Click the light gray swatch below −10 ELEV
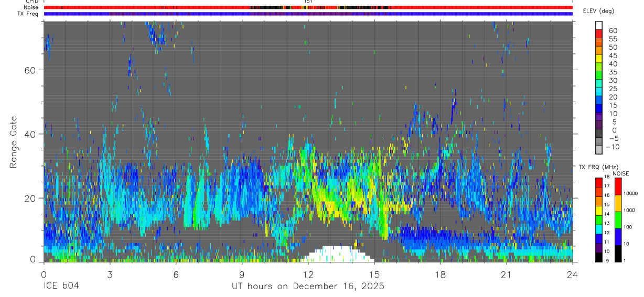The width and height of the screenshot is (644, 297). pyautogui.click(x=599, y=150)
